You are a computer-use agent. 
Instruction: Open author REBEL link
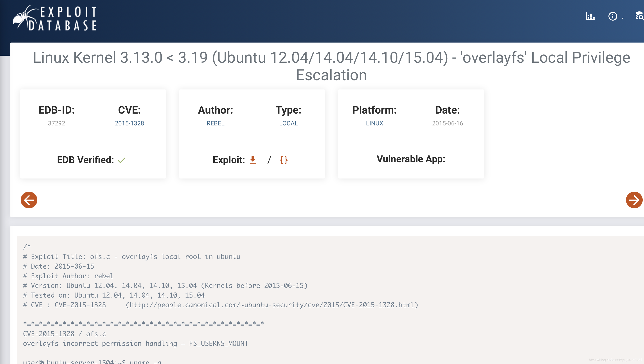tap(215, 123)
